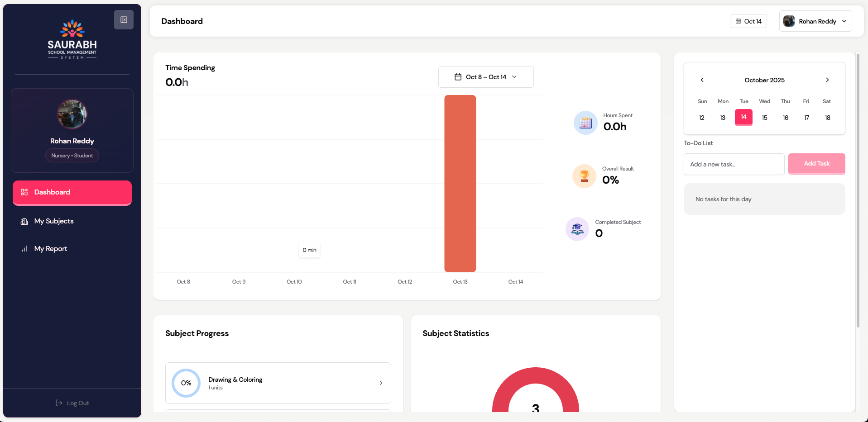
Task: Click the Add Task button
Action: [816, 164]
